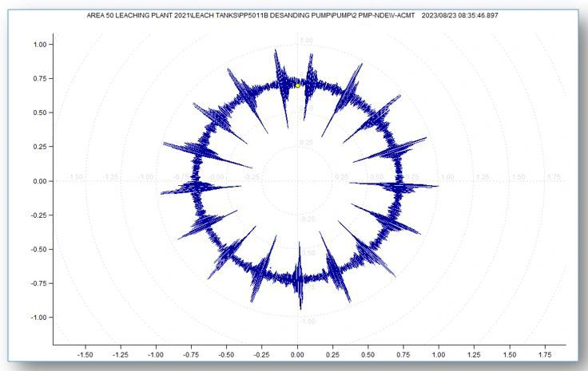Click the horizontal axis tick label 0.00

point(298,354)
